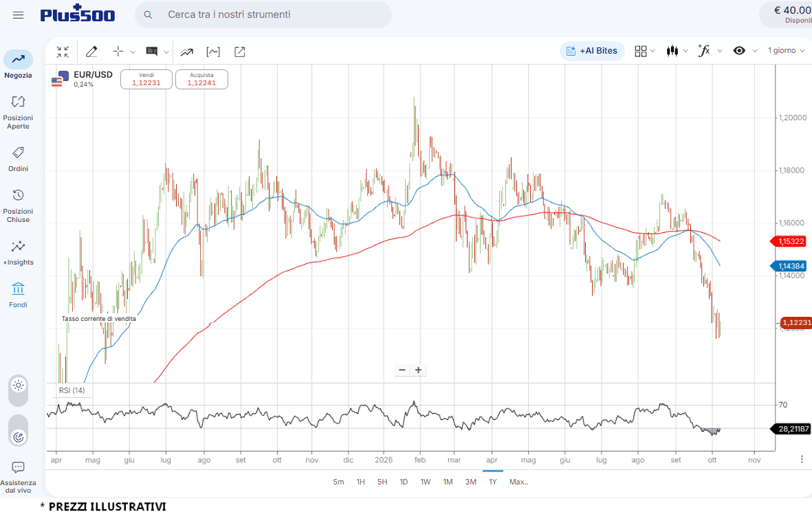Open Assistenza dal vivo chat
812x514 pixels.
(18, 478)
